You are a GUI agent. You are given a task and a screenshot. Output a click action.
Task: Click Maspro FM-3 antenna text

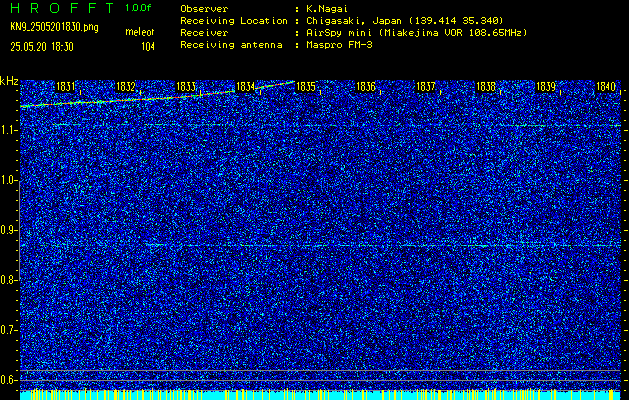point(339,45)
